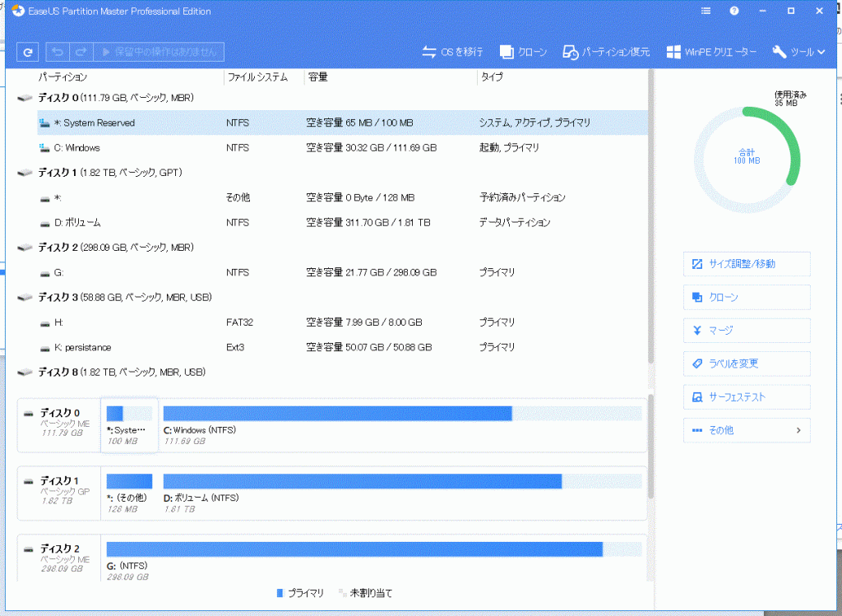Image resolution: width=842 pixels, height=616 pixels.
Task: Click ディスク 2 label in disk map
Action: pos(60,549)
